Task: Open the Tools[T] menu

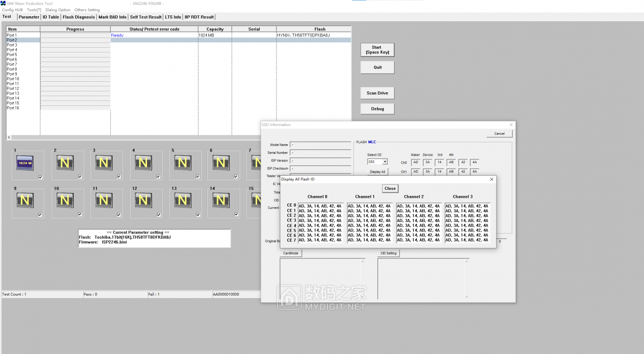Action: pos(34,10)
